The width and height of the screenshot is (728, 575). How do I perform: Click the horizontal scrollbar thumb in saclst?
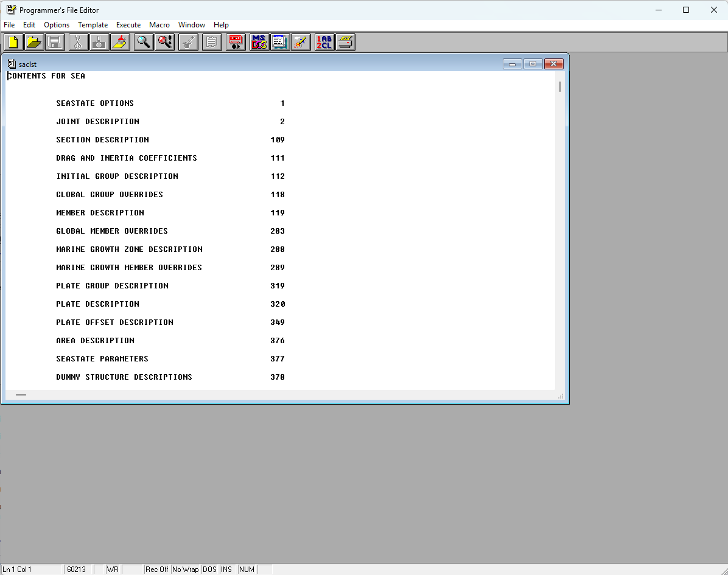click(21, 395)
